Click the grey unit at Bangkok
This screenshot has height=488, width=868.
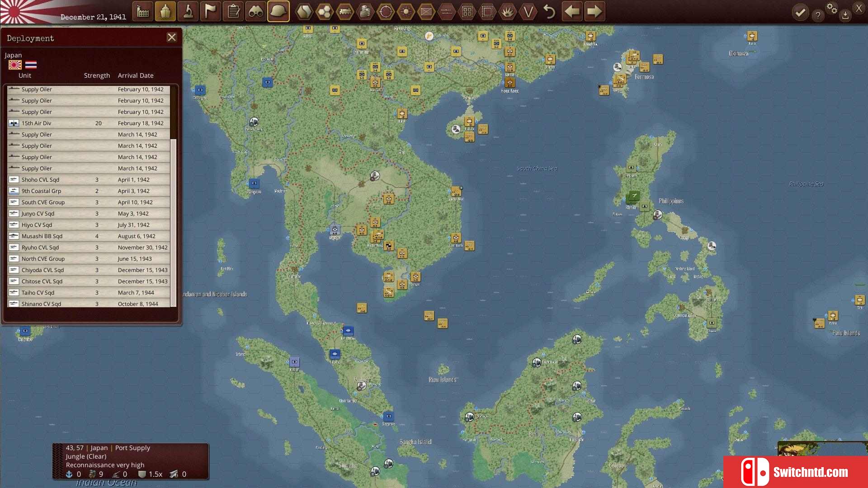point(335,230)
